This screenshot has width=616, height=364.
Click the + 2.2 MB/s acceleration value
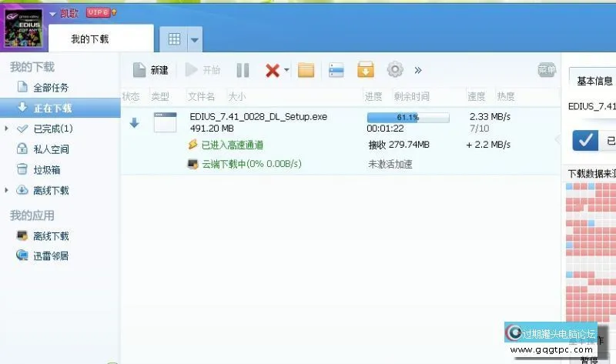(x=488, y=145)
